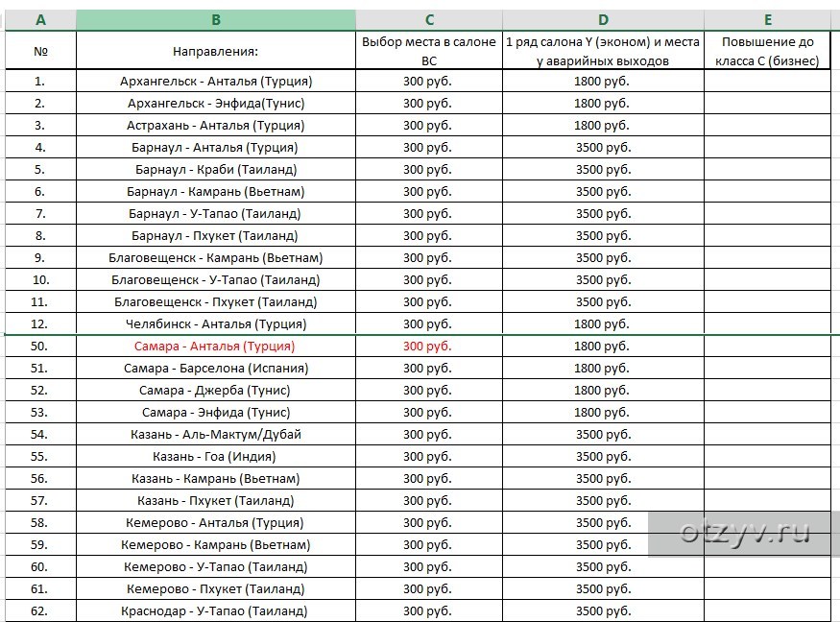Image resolution: width=840 pixels, height=622 pixels.
Task: Select the "1 ряд салона Y (эконом)" header cell
Action: click(602, 51)
